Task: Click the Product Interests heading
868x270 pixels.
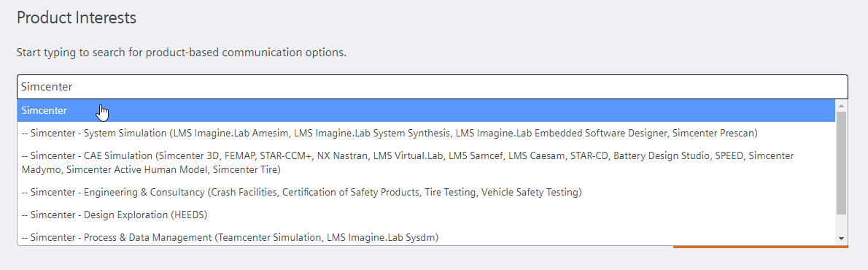Action: (x=77, y=18)
